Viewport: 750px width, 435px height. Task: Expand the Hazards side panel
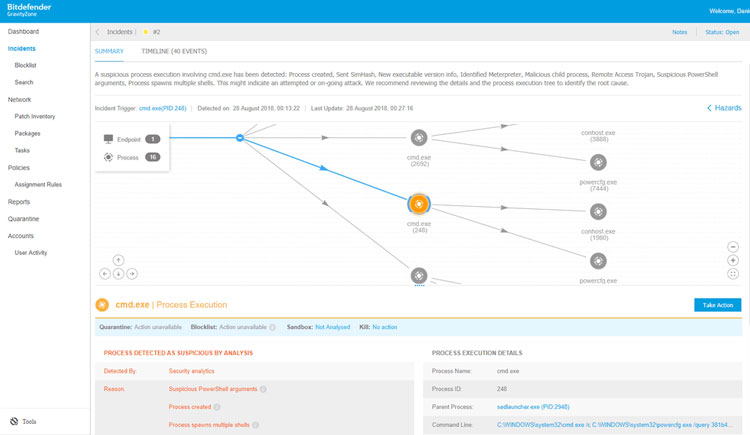(724, 107)
